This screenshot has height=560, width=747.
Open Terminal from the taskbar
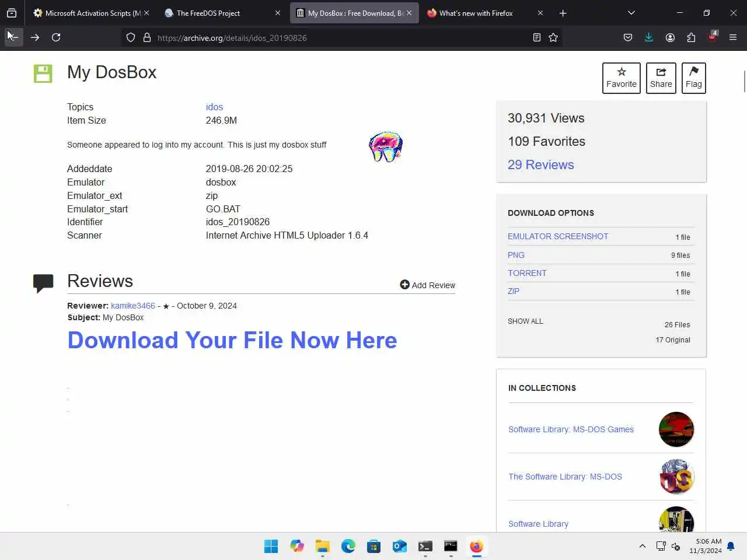[x=425, y=546]
